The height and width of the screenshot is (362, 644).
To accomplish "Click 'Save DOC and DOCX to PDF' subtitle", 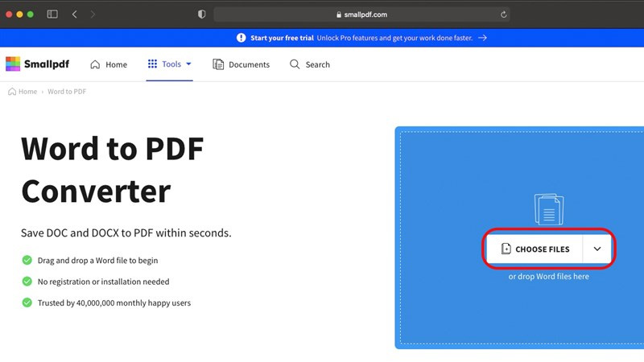I will 126,232.
